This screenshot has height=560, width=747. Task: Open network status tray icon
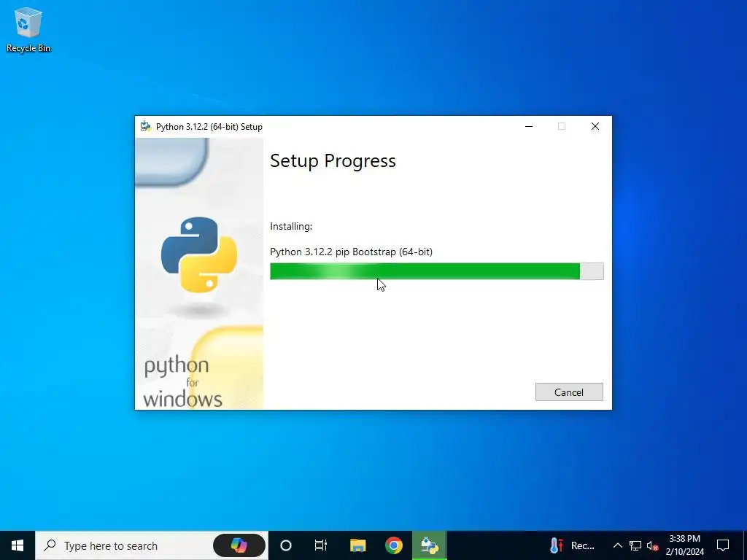[x=635, y=545]
